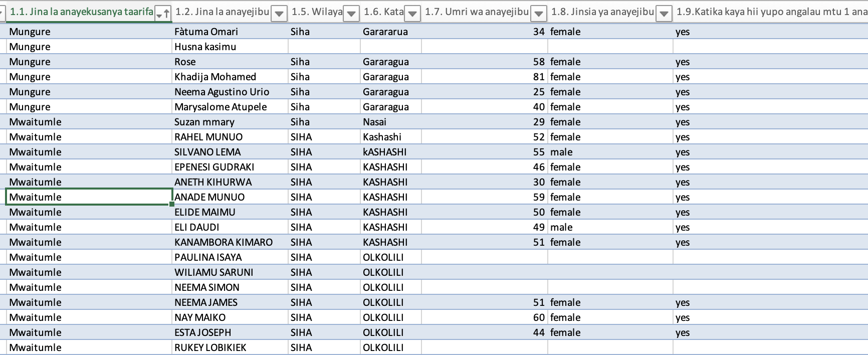Viewport: 868px width, 355px height.
Task: Click Garararua in Fàtuma Omari row
Action: click(391, 32)
